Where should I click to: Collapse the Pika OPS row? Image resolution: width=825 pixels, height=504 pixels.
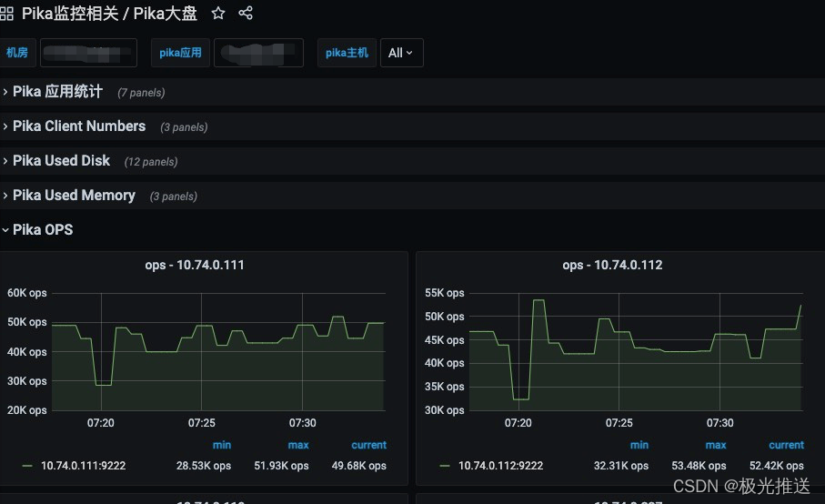point(43,230)
